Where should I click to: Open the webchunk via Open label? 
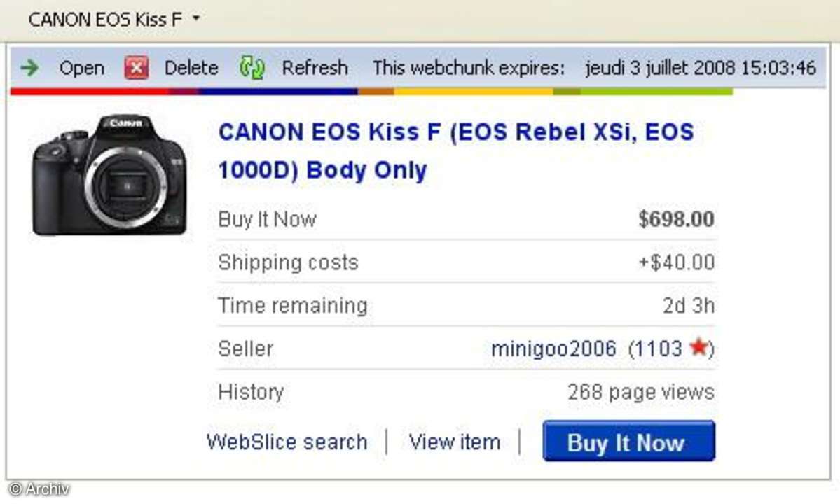[82, 68]
